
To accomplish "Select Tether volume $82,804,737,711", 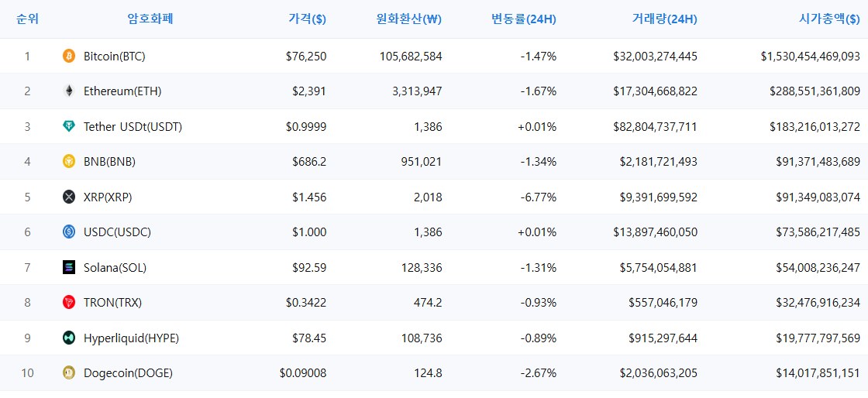I will click(x=656, y=126).
